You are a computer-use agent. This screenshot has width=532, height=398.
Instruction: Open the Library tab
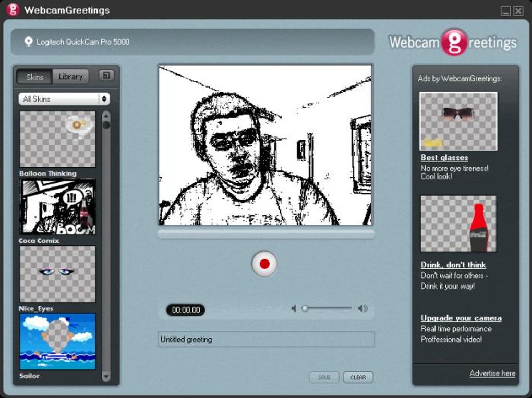[70, 77]
